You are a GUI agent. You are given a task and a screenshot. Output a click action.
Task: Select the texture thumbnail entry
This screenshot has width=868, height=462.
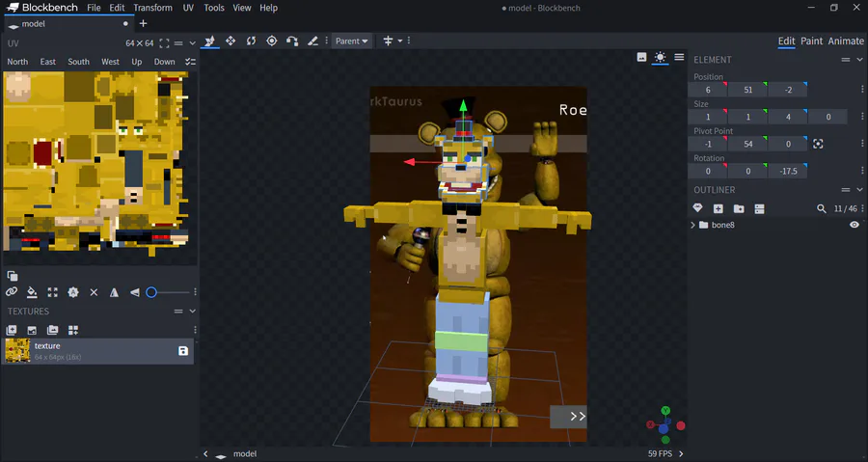click(99, 351)
